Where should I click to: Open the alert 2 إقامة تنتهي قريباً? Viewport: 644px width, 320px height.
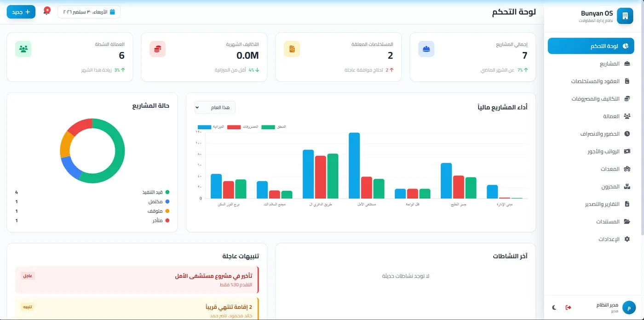pyautogui.click(x=137, y=309)
